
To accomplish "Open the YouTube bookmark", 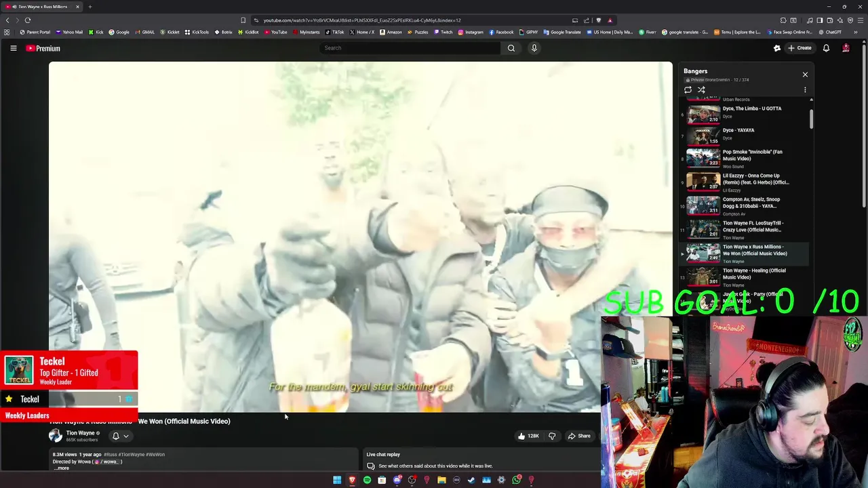I will 275,32.
